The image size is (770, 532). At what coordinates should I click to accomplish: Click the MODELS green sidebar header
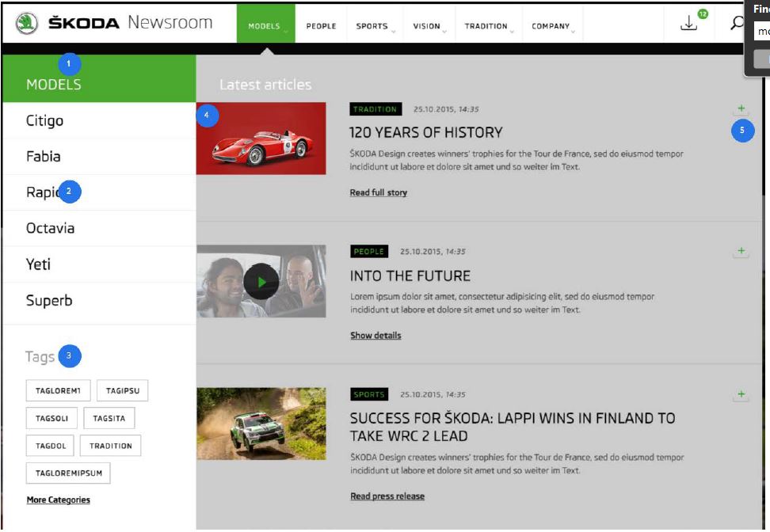tap(99, 78)
